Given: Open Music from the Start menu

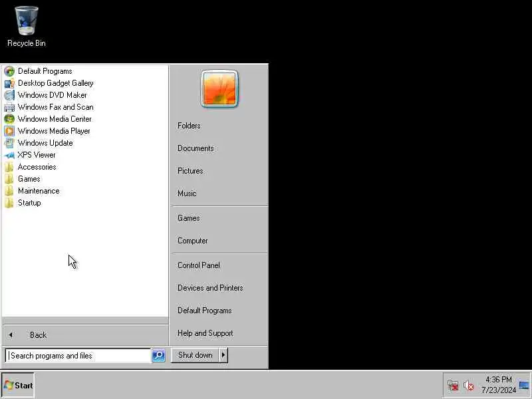Looking at the screenshot, I should [187, 194].
